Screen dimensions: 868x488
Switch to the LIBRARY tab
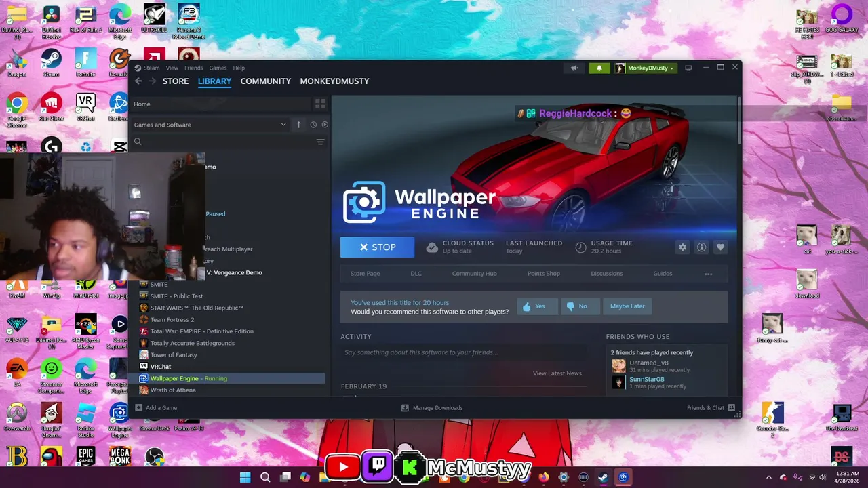coord(214,81)
